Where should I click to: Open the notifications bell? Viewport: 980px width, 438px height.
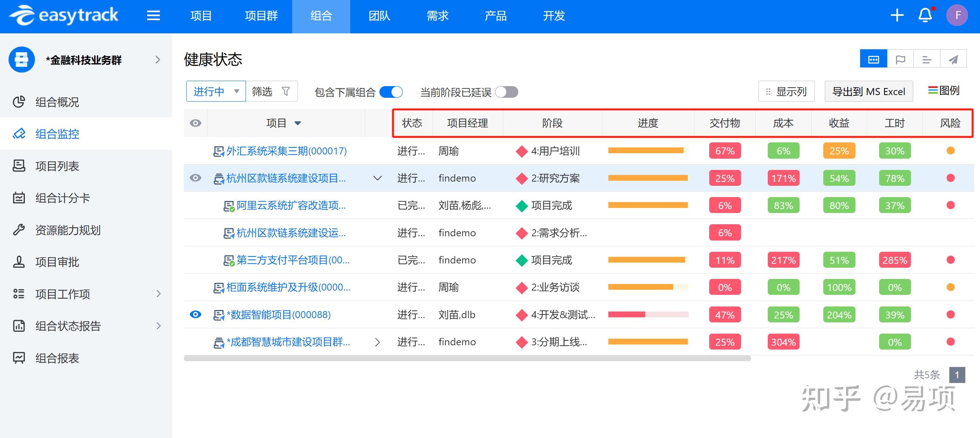926,16
